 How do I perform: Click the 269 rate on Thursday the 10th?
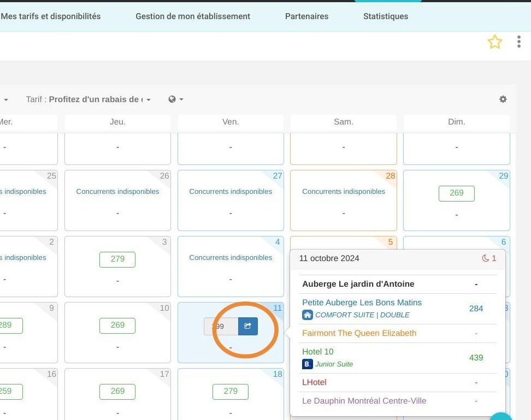click(x=117, y=325)
